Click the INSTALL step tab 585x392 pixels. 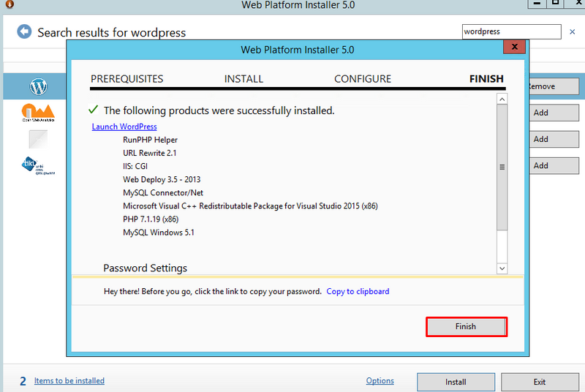tap(244, 79)
